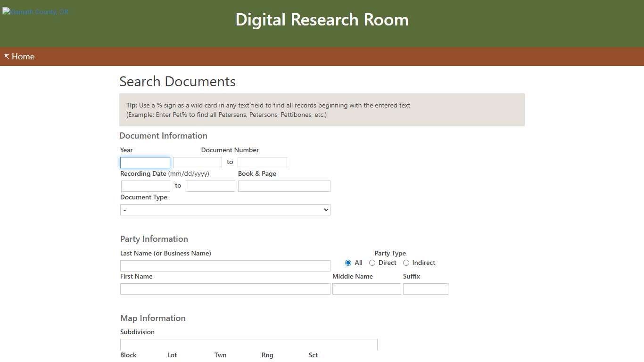The image size is (644, 362).
Task: Click the Last Name field
Action: pos(225,265)
